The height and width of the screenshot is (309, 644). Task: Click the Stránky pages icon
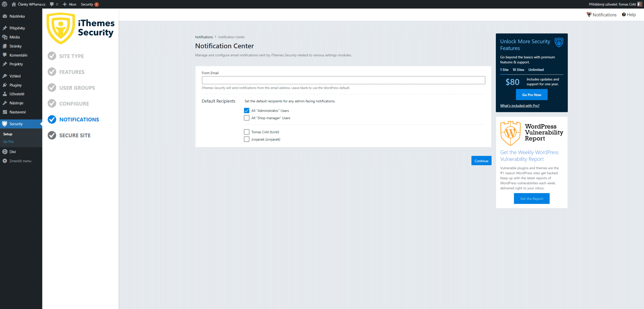5,46
